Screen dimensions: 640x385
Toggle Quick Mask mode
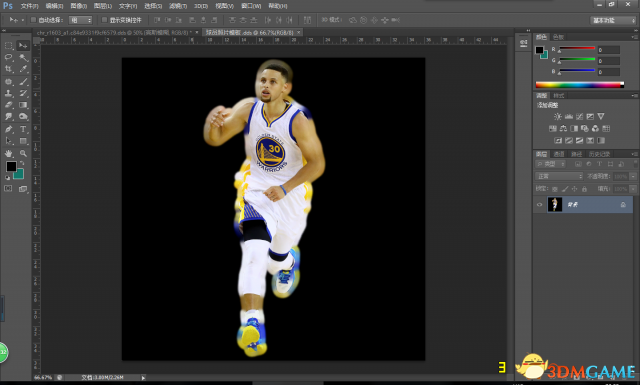pyautogui.click(x=9, y=189)
